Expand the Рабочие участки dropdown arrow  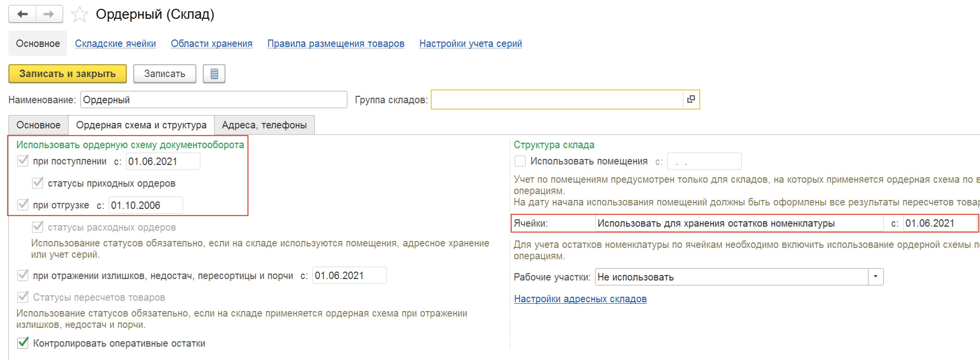[875, 277]
